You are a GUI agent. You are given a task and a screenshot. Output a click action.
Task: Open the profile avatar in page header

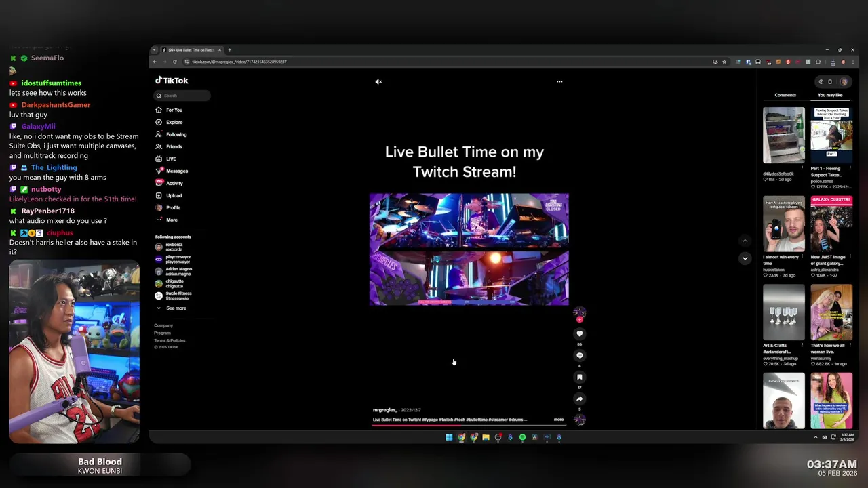point(844,81)
